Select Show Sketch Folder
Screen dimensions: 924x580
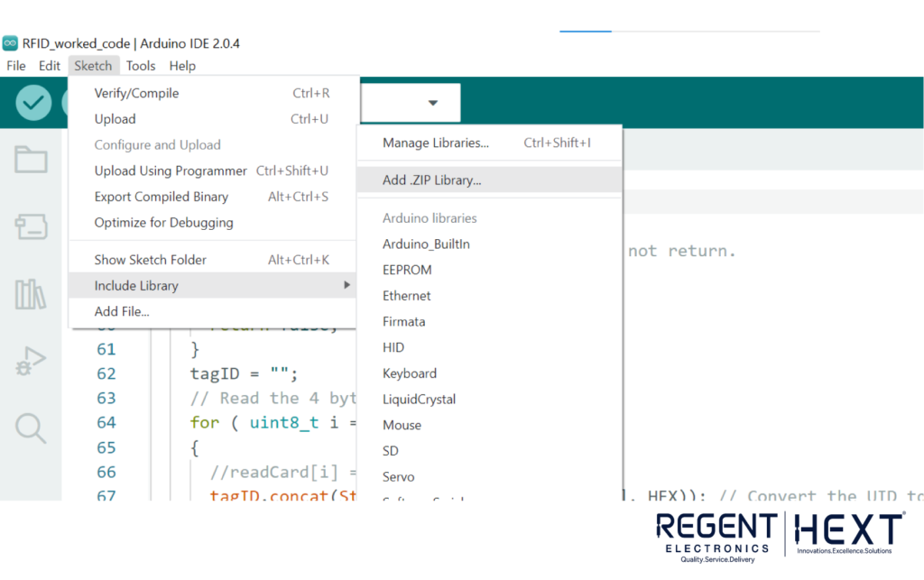[212, 260]
